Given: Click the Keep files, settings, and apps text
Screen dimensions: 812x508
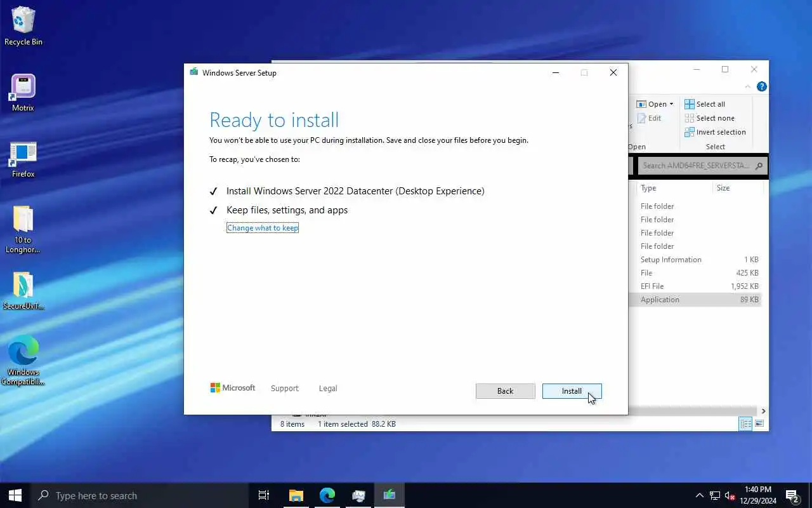Looking at the screenshot, I should coord(287,210).
